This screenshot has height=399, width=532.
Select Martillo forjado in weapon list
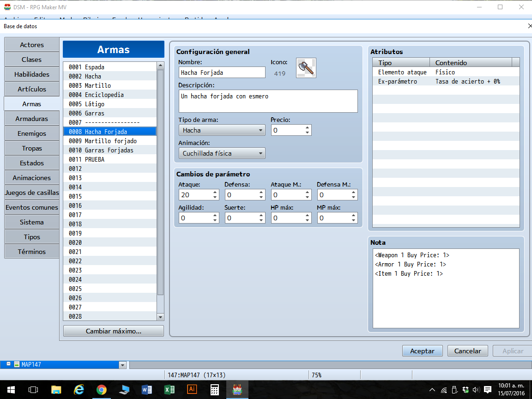(x=110, y=141)
